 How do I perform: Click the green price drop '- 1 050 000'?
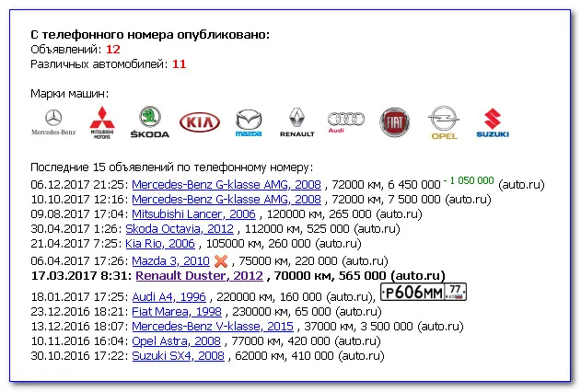pos(469,180)
